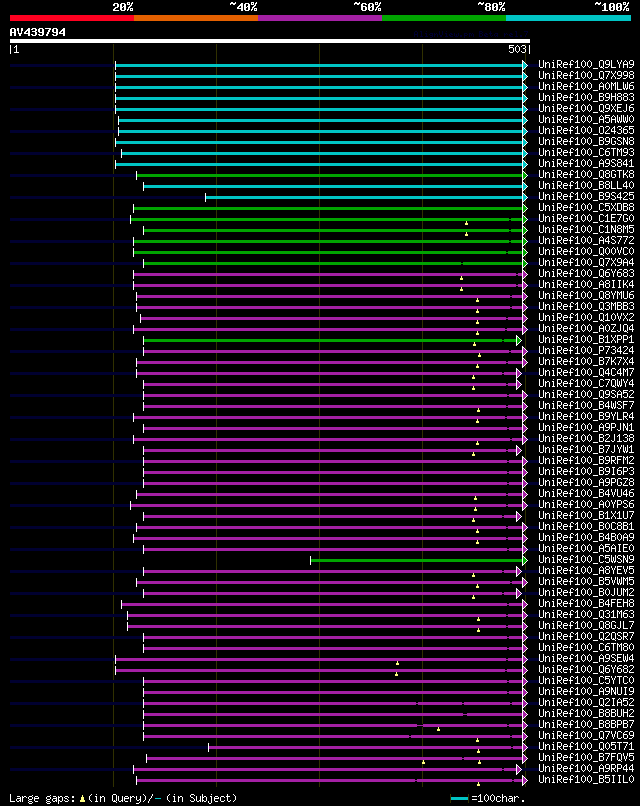Select the UniRef100_Q6Y682 hit name
This screenshot has height=806, width=640.
click(x=586, y=669)
